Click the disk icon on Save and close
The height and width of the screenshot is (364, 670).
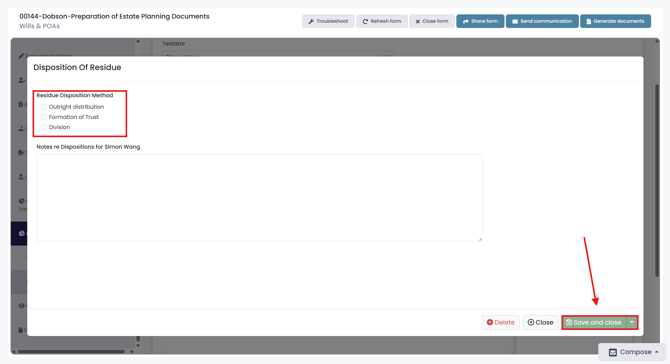(x=569, y=322)
